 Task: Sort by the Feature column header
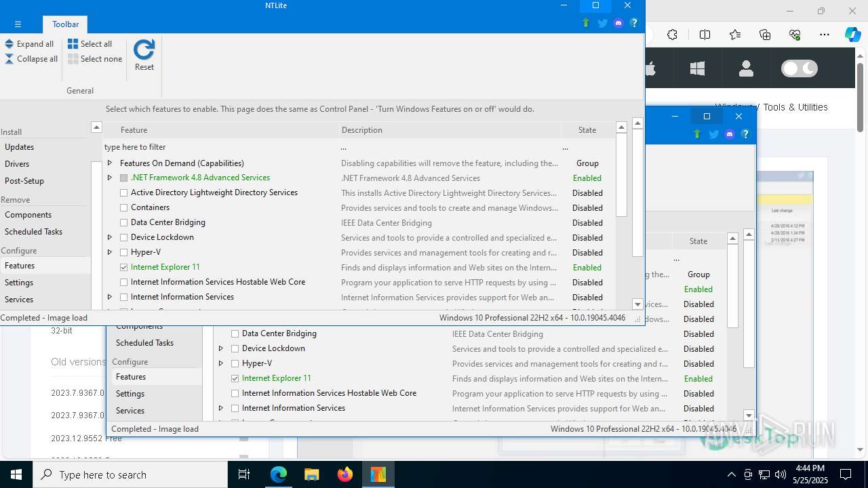pos(220,130)
